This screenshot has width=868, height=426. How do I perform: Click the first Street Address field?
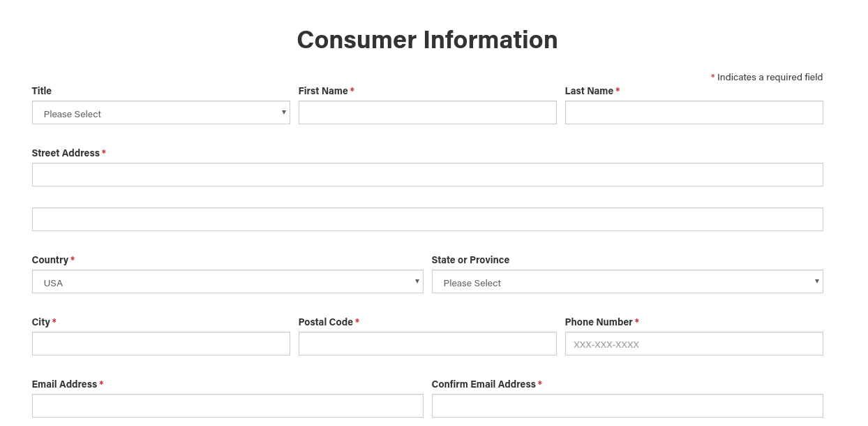[427, 175]
